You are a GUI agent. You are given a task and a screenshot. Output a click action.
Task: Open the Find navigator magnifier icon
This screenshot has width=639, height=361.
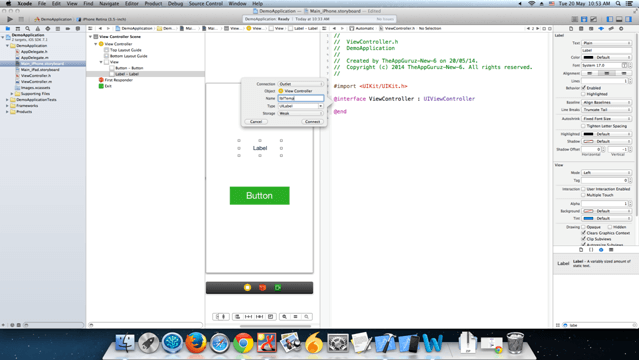pos(28,29)
